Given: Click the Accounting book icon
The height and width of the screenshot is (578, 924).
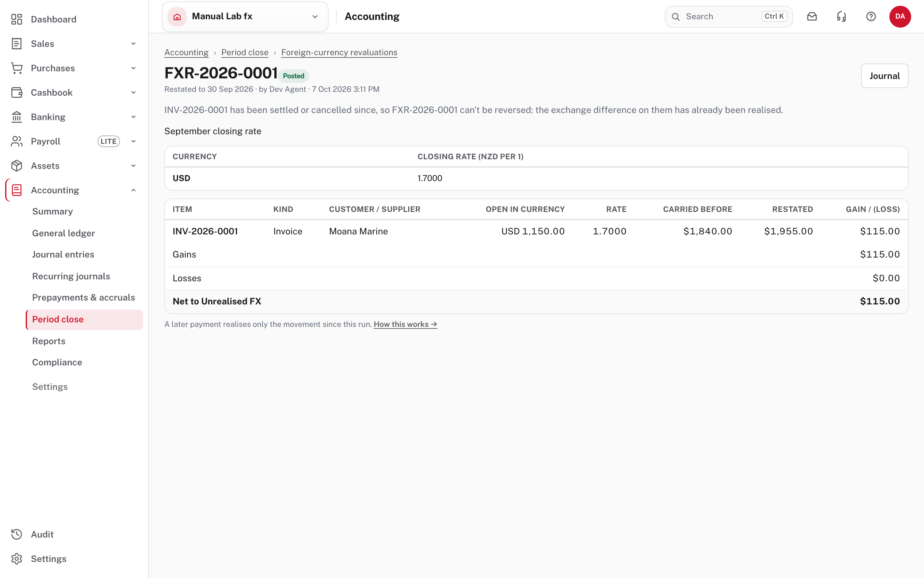Looking at the screenshot, I should pyautogui.click(x=16, y=190).
